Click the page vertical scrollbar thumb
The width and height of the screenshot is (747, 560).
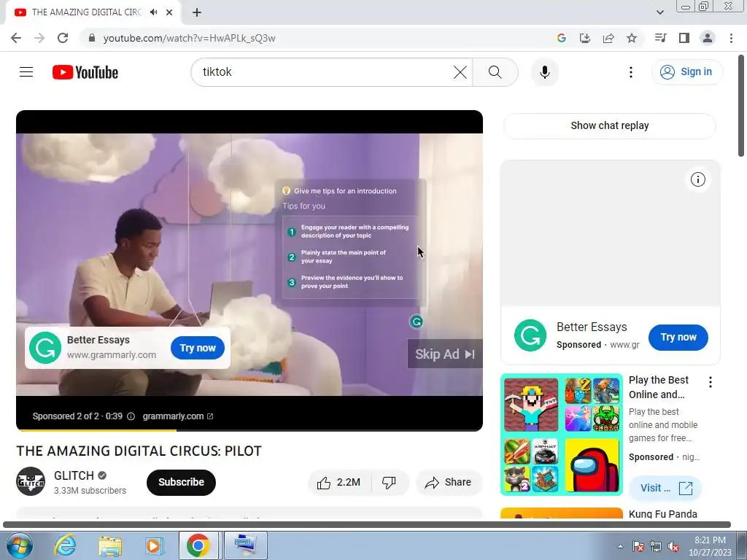741,106
